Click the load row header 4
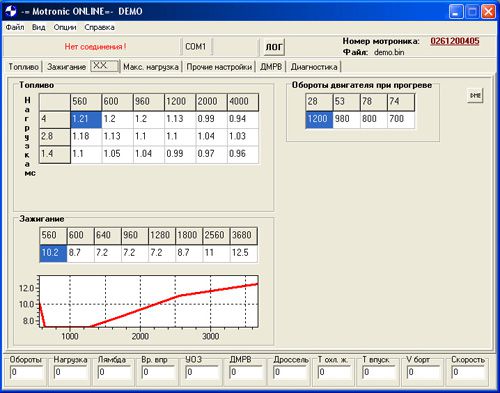This screenshot has width=500, height=393. [55, 119]
